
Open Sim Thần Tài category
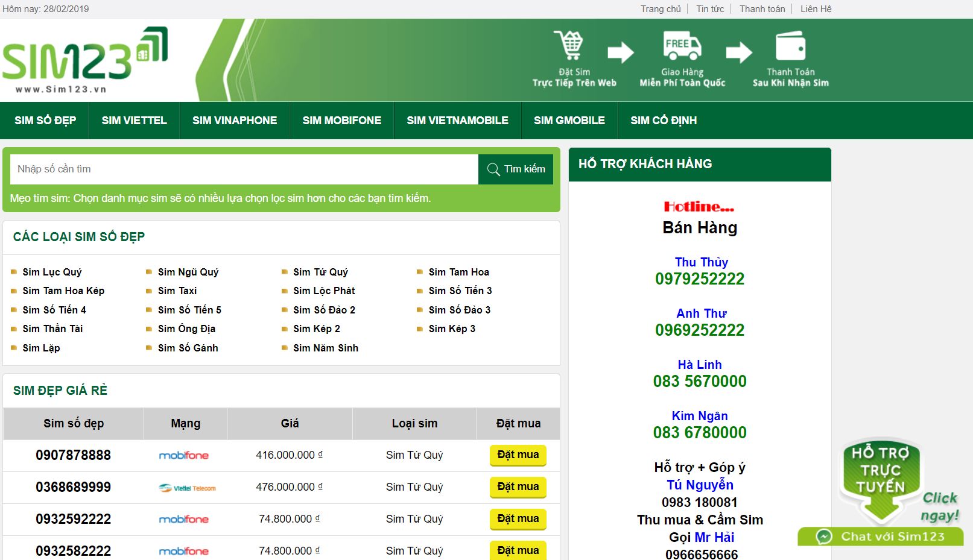click(x=52, y=329)
